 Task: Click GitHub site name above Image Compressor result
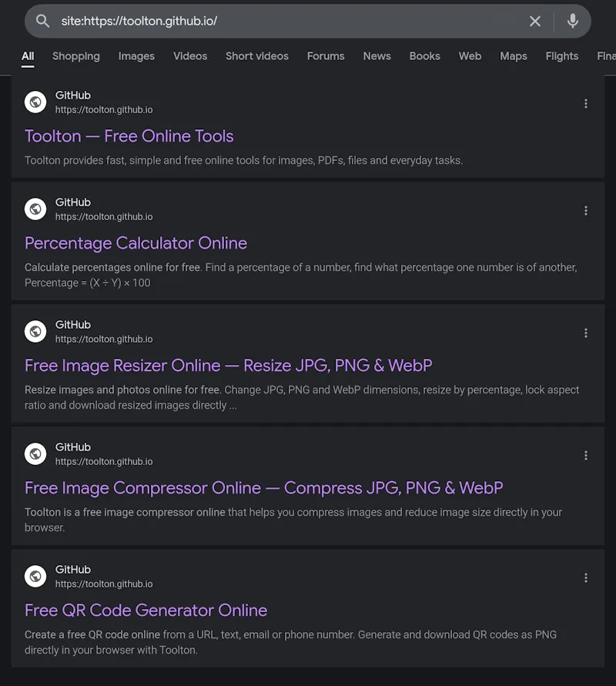pos(72,447)
